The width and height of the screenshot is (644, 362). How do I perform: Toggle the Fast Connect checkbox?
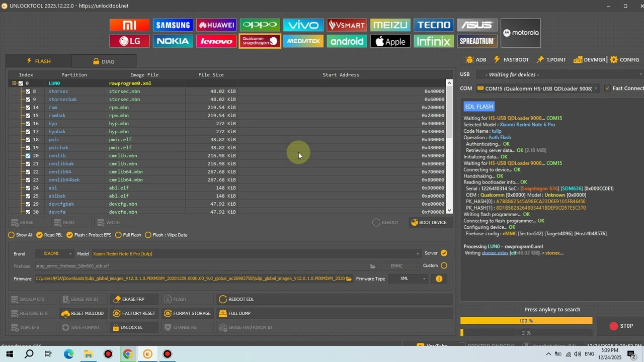click(x=607, y=88)
